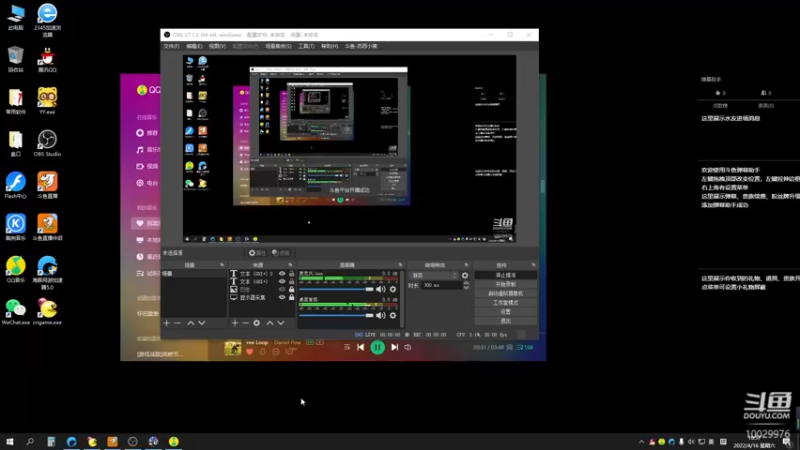Open OBS Studio desktop shortcut
The width and height of the screenshot is (800, 450).
tap(47, 143)
